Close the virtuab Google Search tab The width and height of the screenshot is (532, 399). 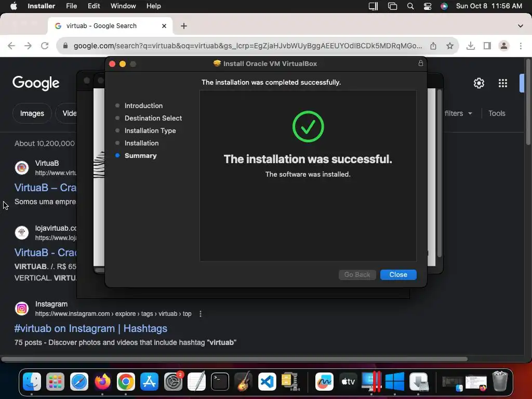click(x=164, y=26)
